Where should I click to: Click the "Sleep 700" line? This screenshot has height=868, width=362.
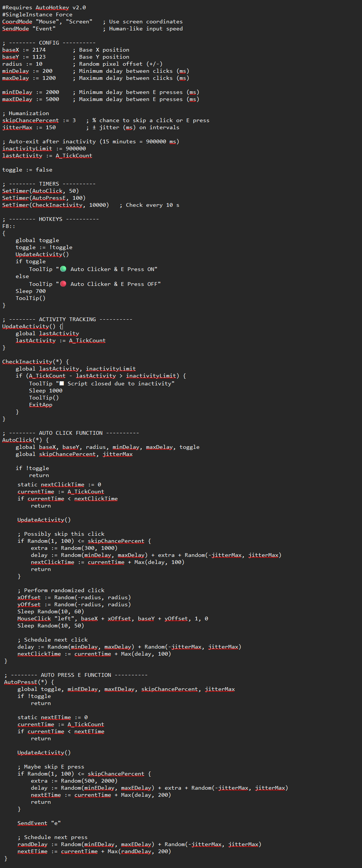30,291
